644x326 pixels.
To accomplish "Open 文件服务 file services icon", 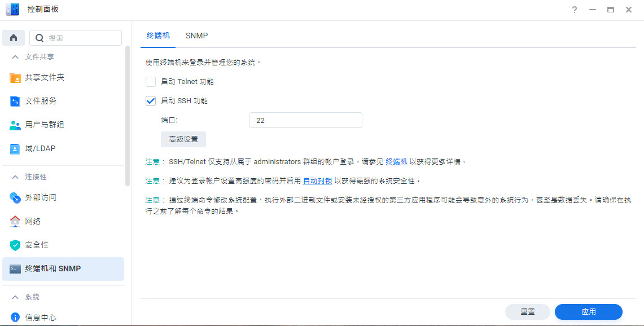I will [x=15, y=102].
